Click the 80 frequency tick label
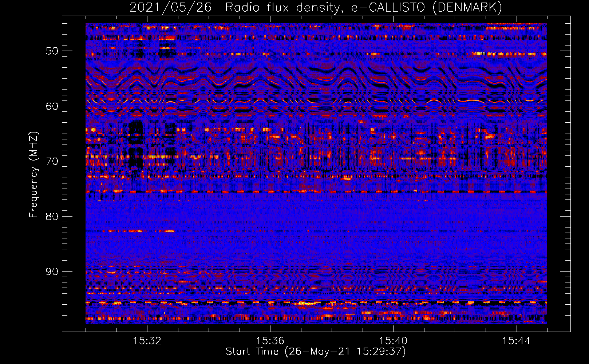Screen dimensions: 589x364 [x=52, y=217]
